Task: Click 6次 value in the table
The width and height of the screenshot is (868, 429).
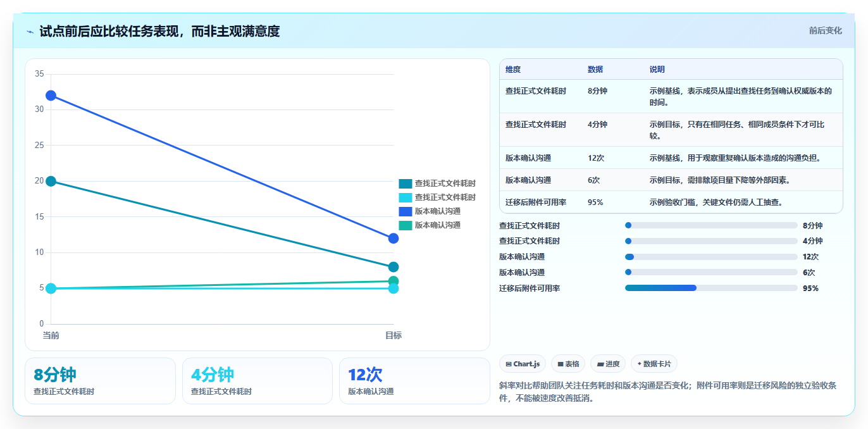Action: coord(594,180)
